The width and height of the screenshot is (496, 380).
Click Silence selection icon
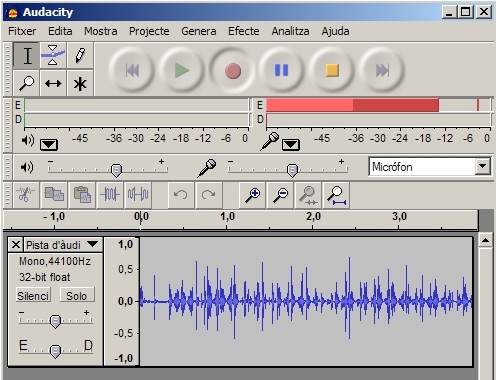coord(138,195)
